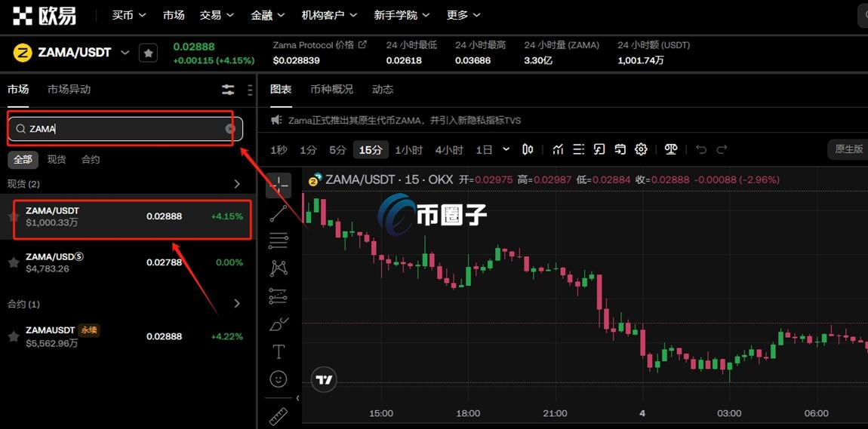Screen dimensions: 868x429
Task: Open the market filter sliders icon
Action: pyautogui.click(x=228, y=90)
